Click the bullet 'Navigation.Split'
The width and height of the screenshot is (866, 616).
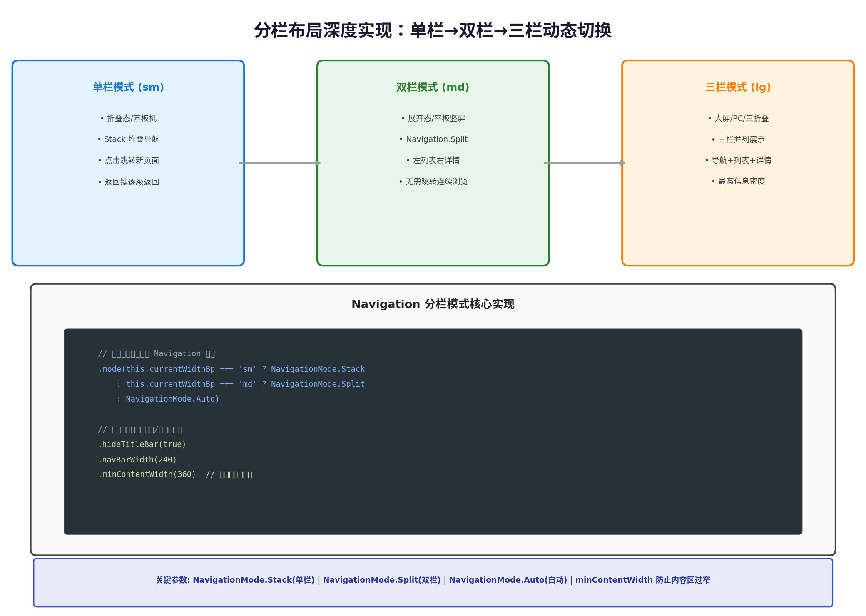[433, 139]
